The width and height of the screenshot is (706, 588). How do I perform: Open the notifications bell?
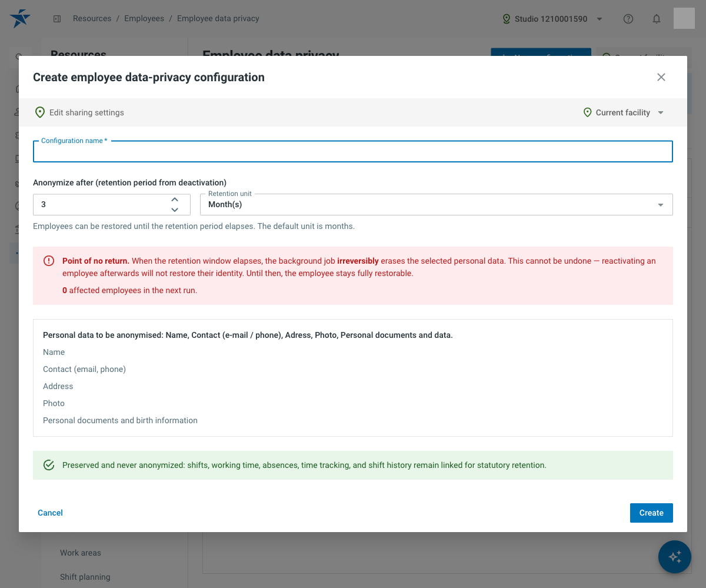(x=657, y=19)
